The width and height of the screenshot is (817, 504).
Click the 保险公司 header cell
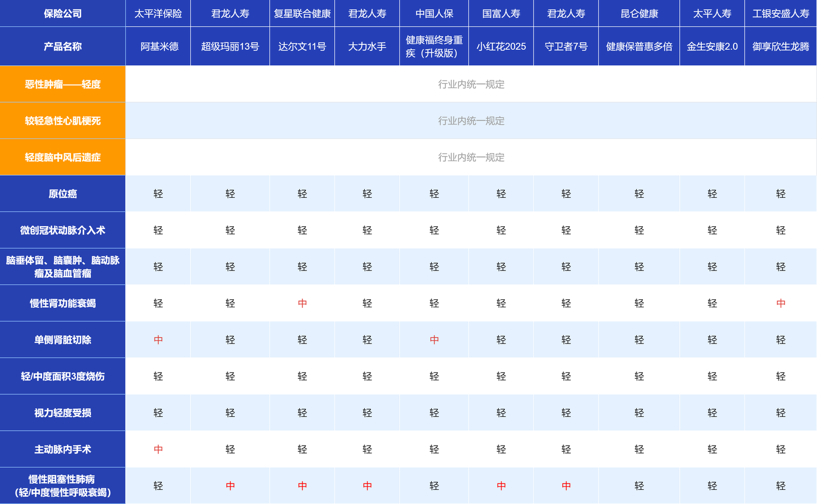[62, 14]
